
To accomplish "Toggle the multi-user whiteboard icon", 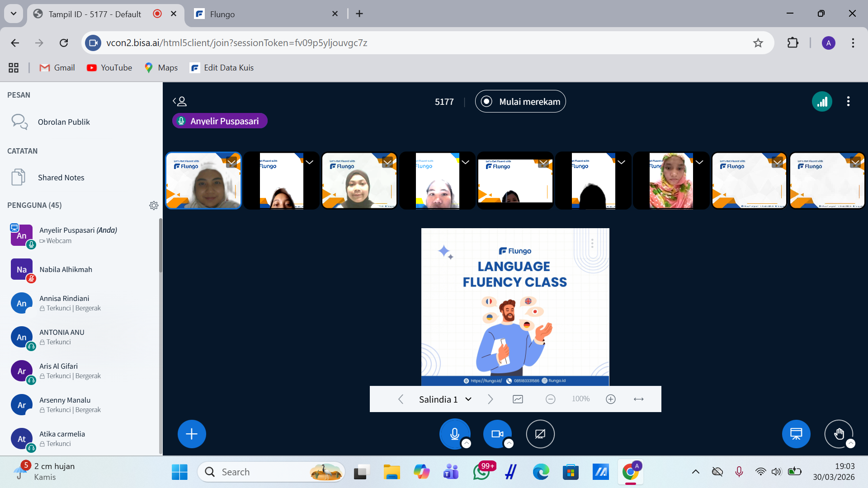I will 518,399.
